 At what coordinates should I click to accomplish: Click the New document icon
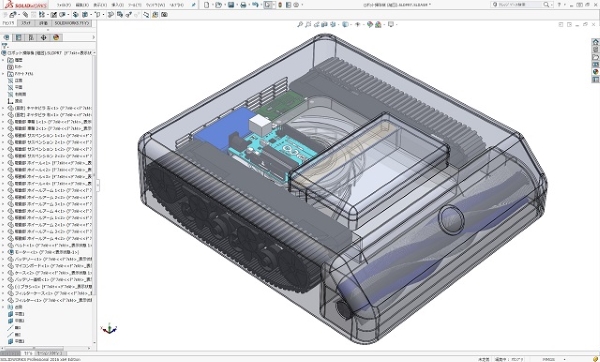click(207, 5)
